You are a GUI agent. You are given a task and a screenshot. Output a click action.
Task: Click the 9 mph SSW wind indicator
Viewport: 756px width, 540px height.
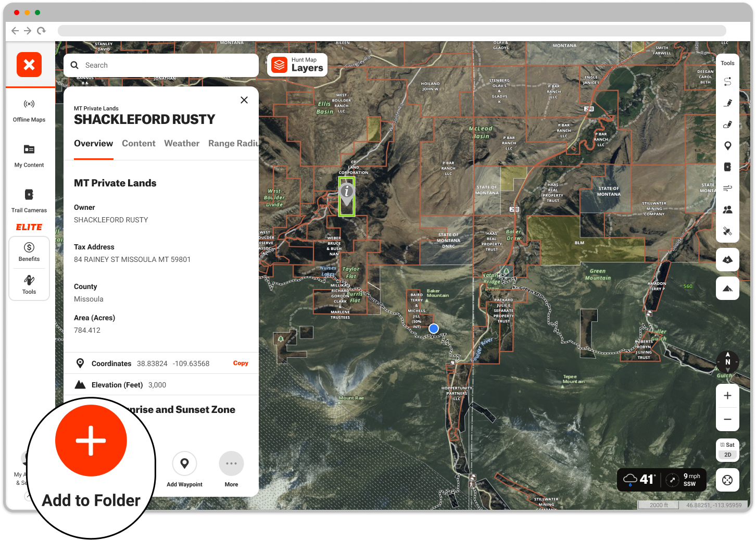[x=684, y=480]
